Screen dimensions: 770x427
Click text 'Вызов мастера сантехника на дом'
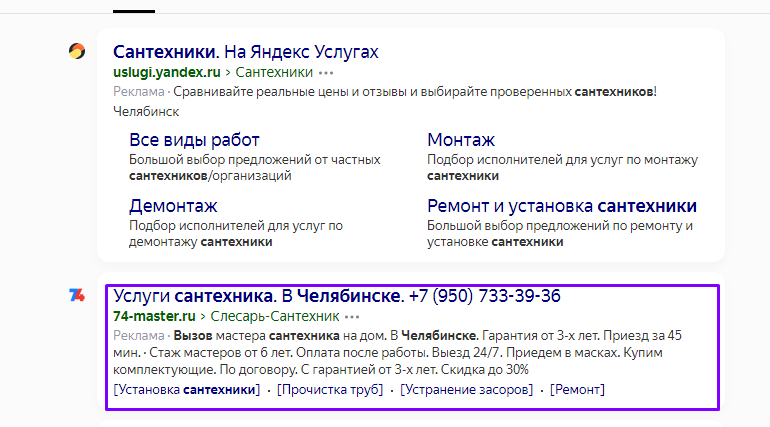[280, 336]
